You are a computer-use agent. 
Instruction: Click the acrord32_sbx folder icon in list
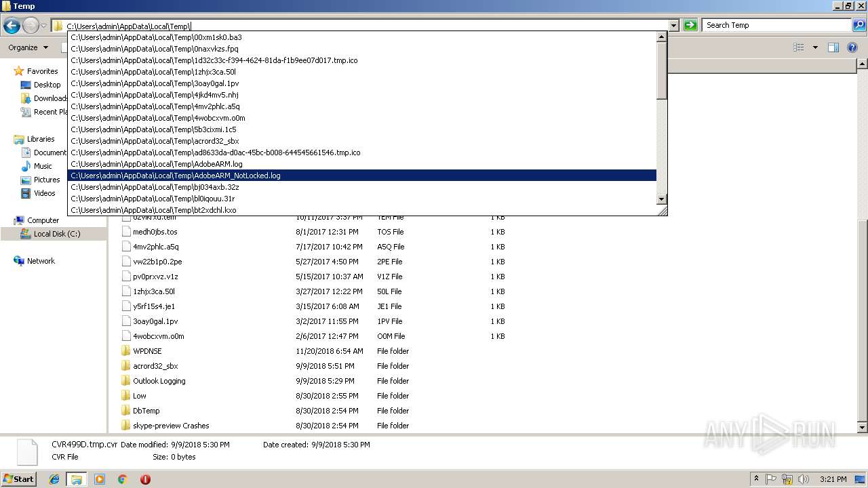[x=125, y=366]
